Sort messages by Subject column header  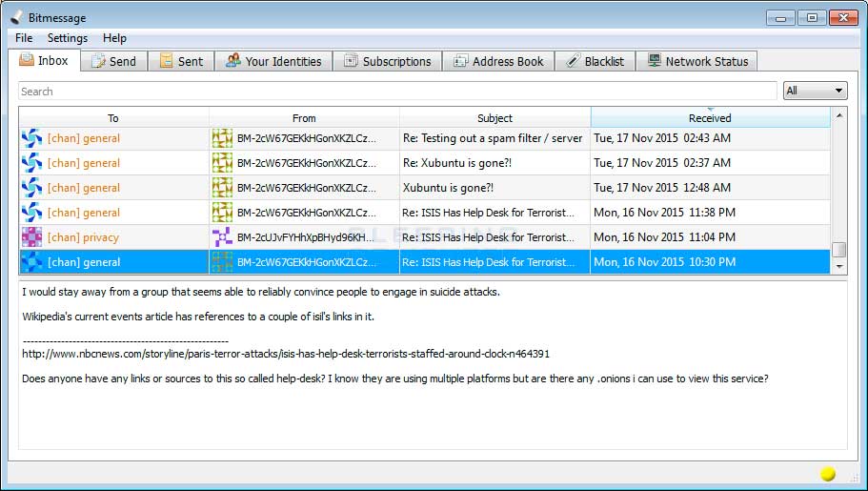coord(495,118)
